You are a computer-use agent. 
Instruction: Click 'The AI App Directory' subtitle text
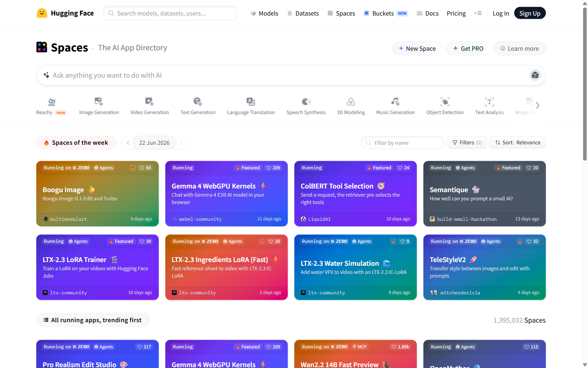133,48
